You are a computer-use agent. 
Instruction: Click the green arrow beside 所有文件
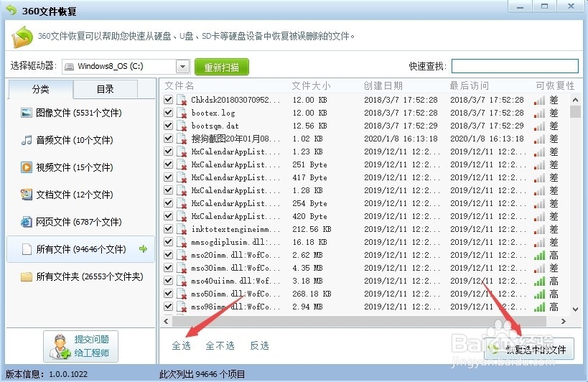(143, 248)
